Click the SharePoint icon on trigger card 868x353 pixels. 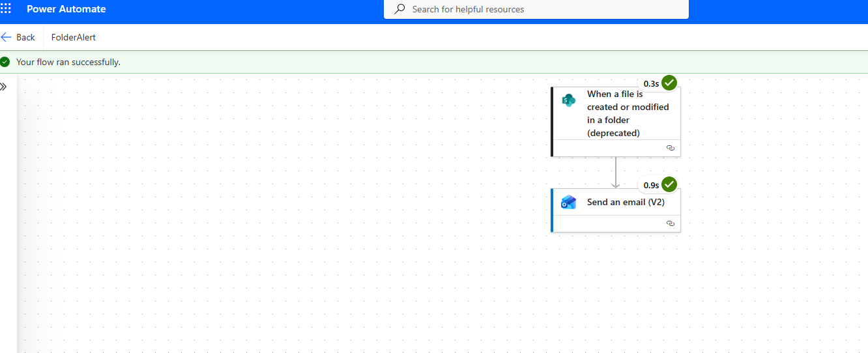568,100
